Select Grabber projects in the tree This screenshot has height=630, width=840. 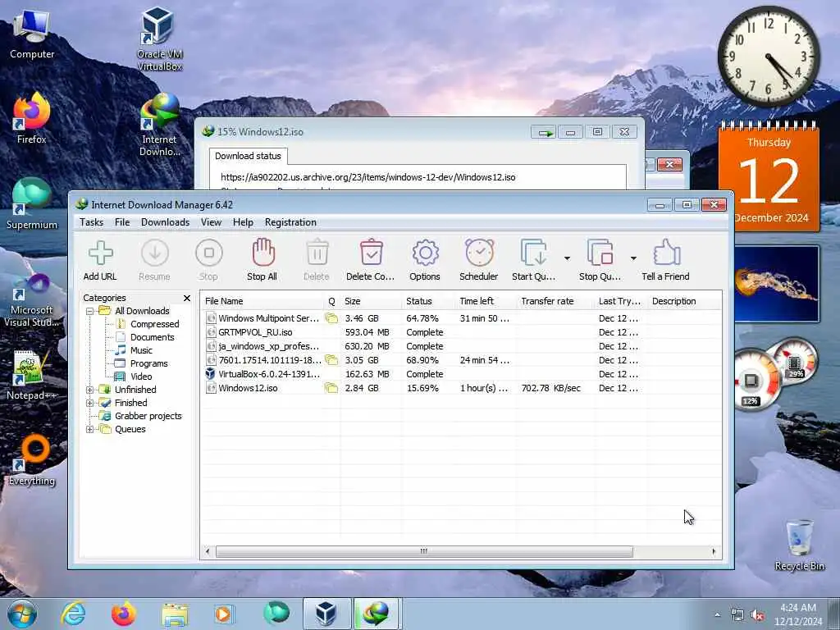[148, 416]
